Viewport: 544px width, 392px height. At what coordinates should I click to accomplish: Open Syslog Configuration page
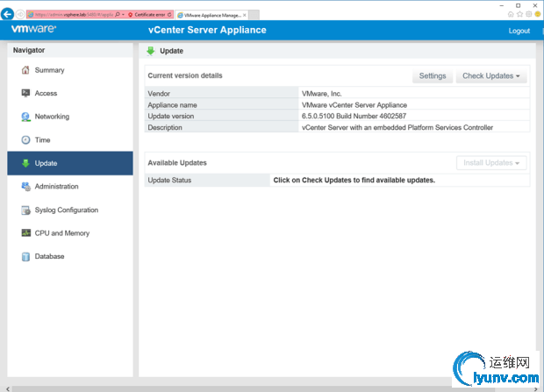click(x=69, y=210)
